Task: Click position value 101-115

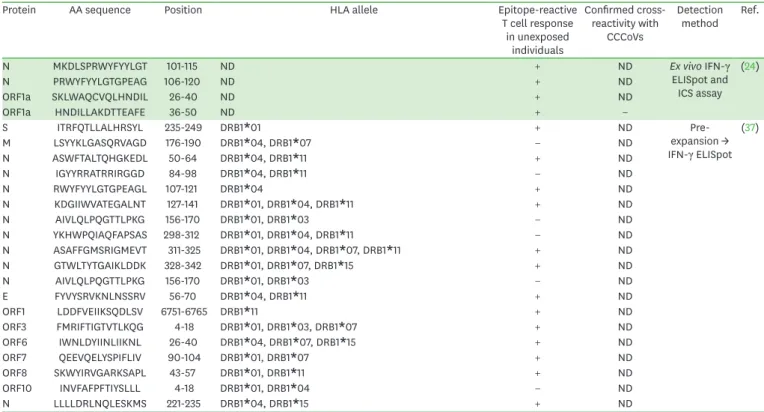Action: pos(182,66)
